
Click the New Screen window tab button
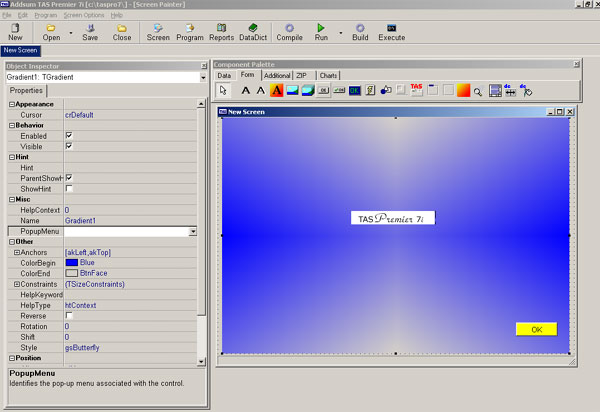[21, 50]
